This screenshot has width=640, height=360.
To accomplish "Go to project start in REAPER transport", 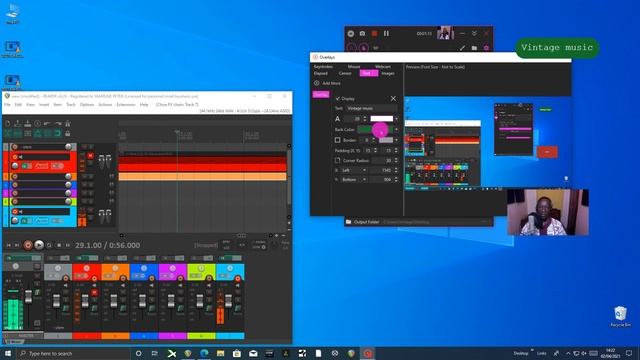I will coord(8,245).
